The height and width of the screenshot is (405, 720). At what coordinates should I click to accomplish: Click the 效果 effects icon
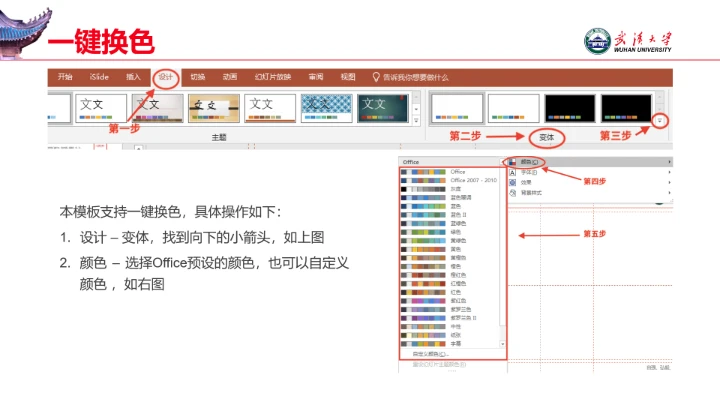512,183
